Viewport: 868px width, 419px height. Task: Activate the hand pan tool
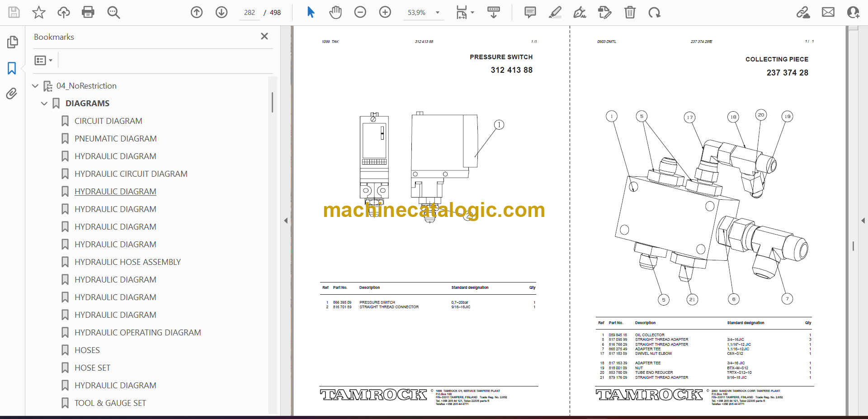pos(335,12)
